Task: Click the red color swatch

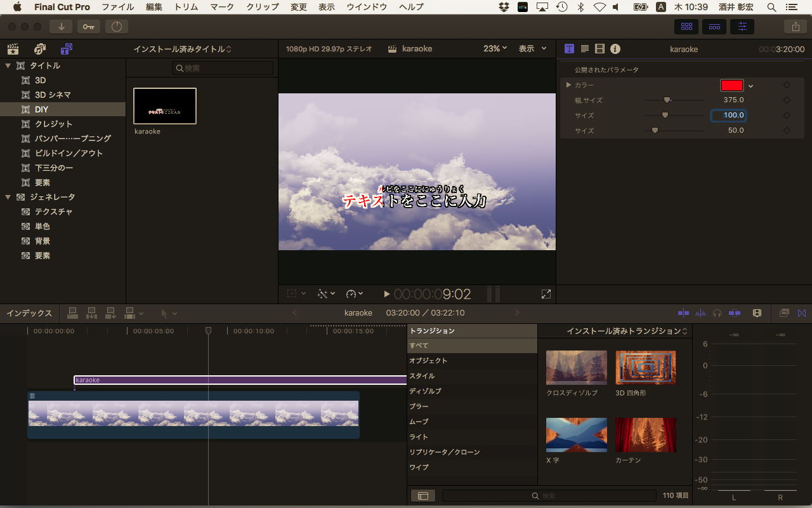Action: coord(731,85)
